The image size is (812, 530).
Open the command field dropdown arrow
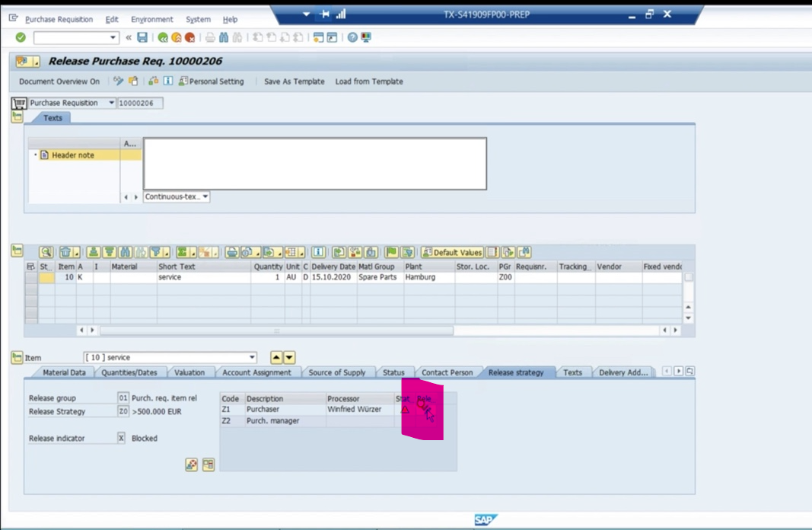[113, 37]
